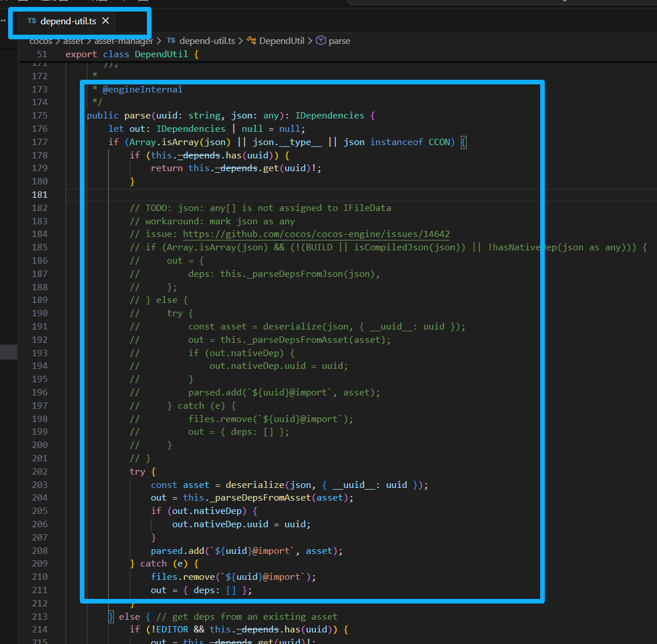This screenshot has width=657, height=644.
Task: Click line number 202 in the gutter
Action: [x=40, y=472]
